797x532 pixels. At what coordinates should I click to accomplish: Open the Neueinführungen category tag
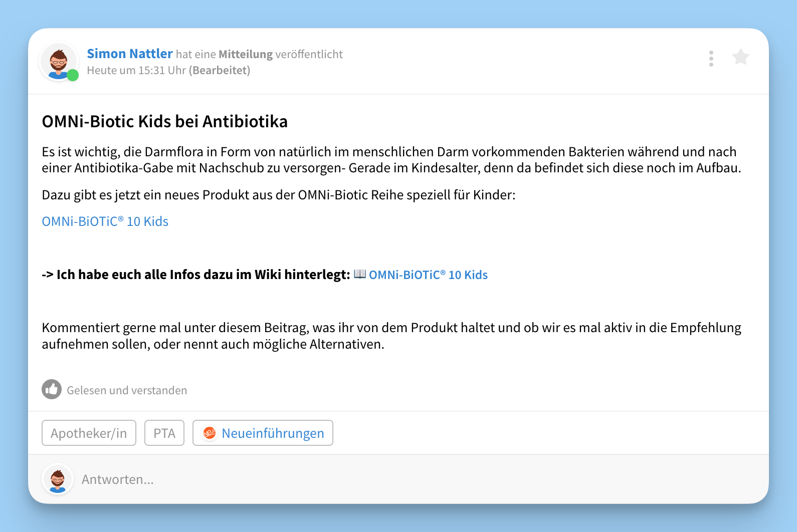pyautogui.click(x=273, y=433)
